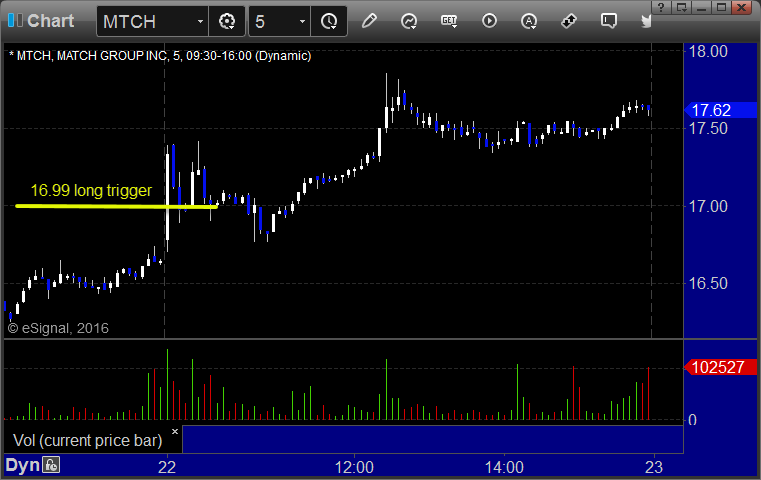Viewport: 761px width, 480px height.
Task: Click the MTCH, MATCH GROUP INC chart title
Action: [x=160, y=56]
